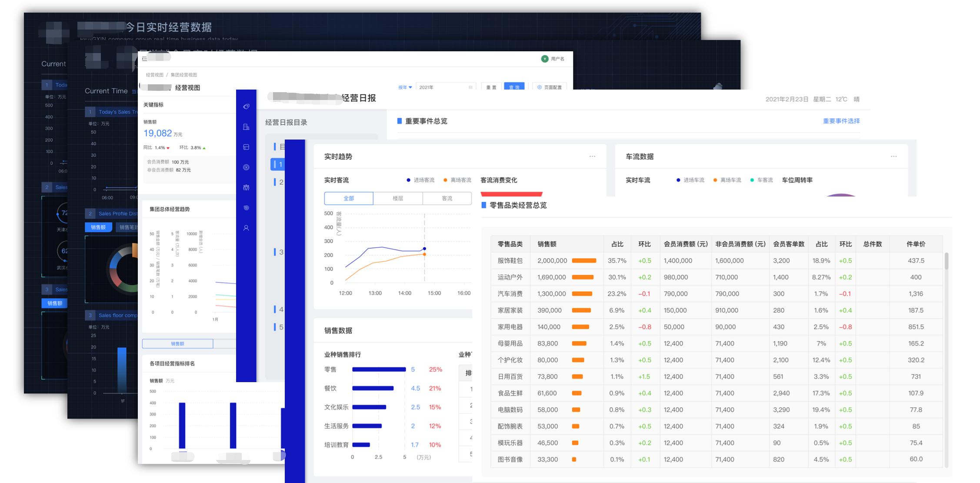Open the 2021年 date picker field
Image resolution: width=980 pixels, height=483 pixels.
pos(443,87)
